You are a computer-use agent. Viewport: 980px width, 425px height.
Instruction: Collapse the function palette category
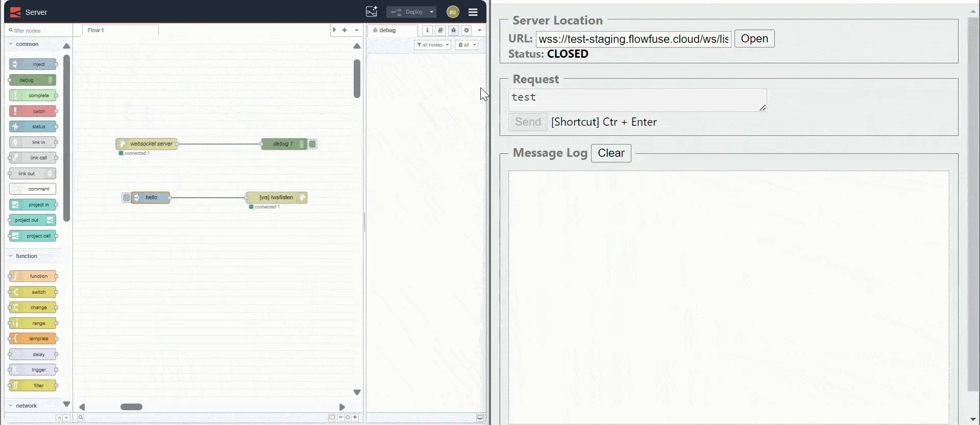tap(27, 256)
